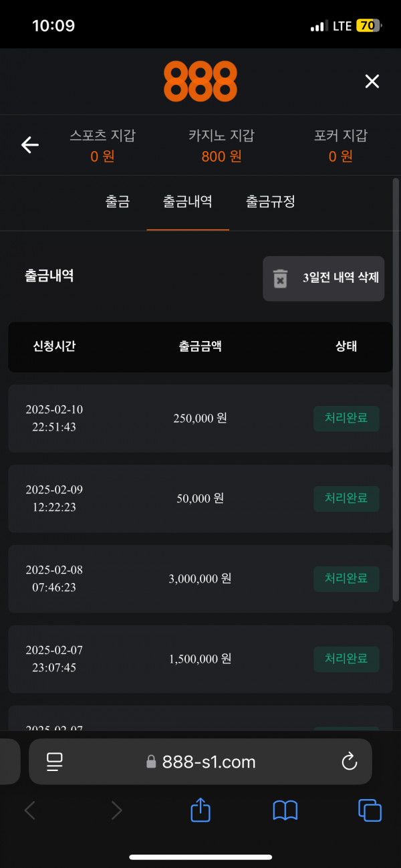Open the 출금규정 tab
This screenshot has width=401, height=868.
(270, 201)
